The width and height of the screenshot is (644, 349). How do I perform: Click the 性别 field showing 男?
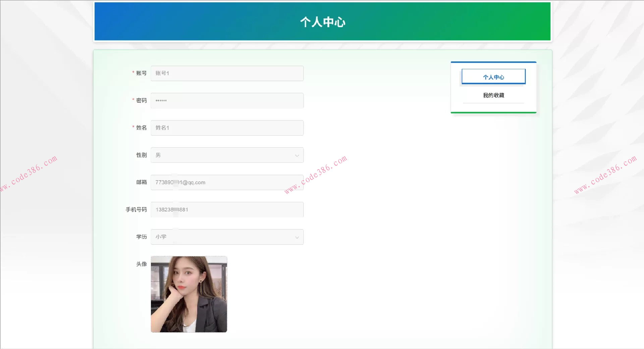coord(227,155)
